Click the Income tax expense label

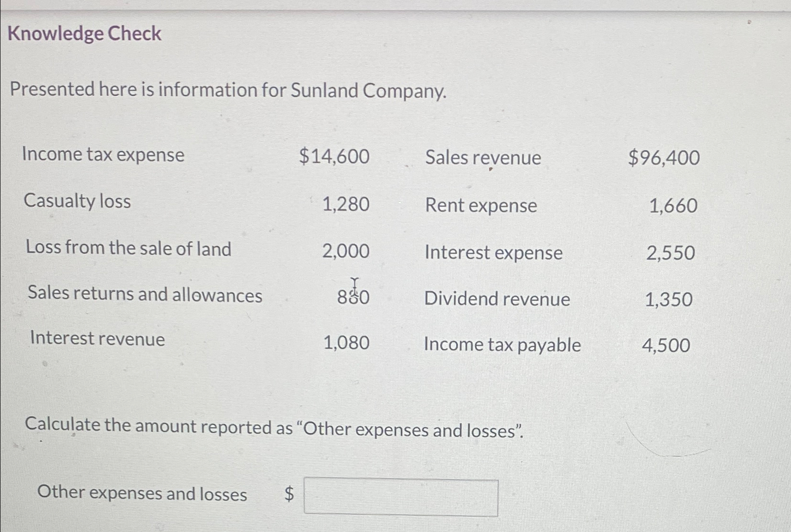click(x=103, y=155)
